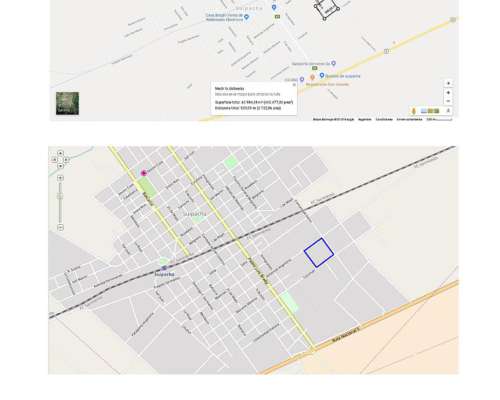Screen dimensions: 500x400
Task: Select the blue outlined parcel polygon
Action: (319, 253)
